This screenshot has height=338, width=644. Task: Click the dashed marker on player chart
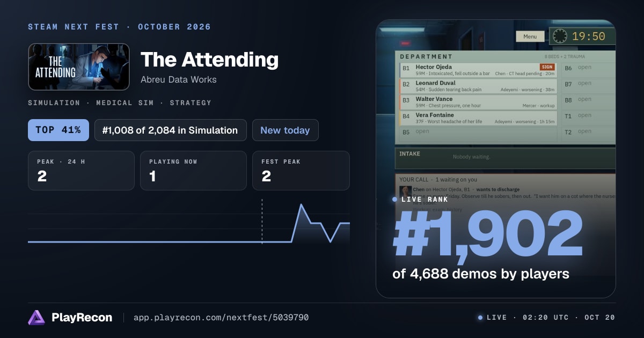(262, 222)
